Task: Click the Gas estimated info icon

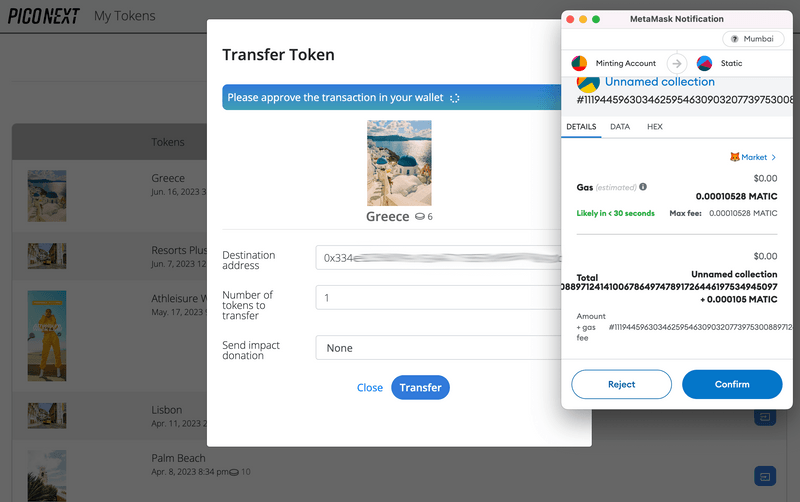Action: coord(643,187)
